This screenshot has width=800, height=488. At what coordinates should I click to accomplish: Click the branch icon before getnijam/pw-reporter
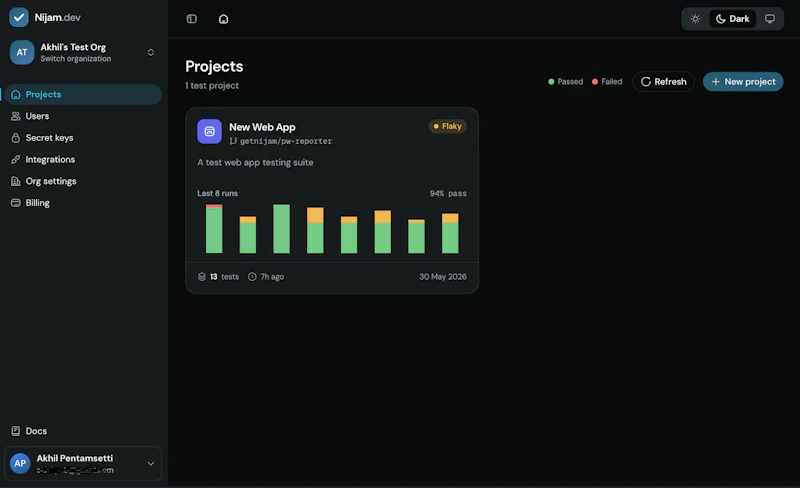point(233,141)
